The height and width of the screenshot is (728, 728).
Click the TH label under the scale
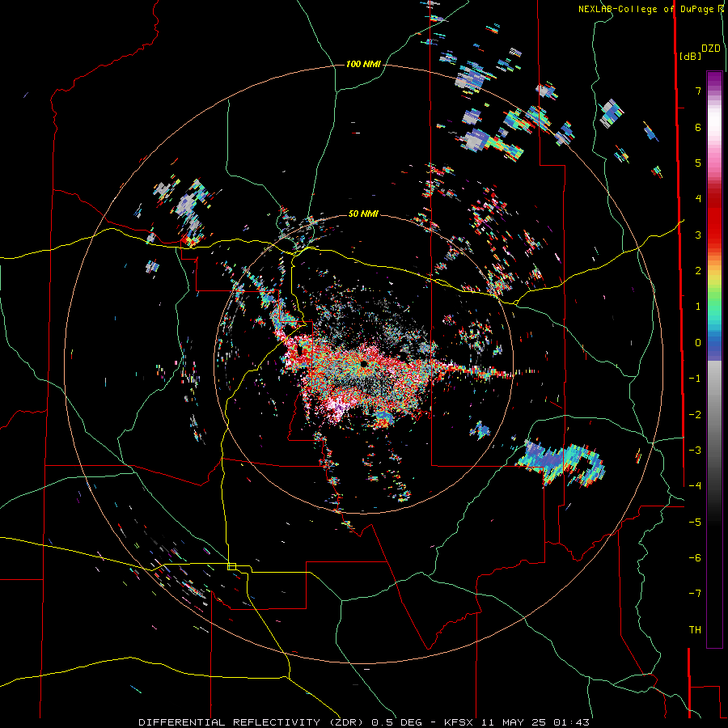tap(695, 630)
